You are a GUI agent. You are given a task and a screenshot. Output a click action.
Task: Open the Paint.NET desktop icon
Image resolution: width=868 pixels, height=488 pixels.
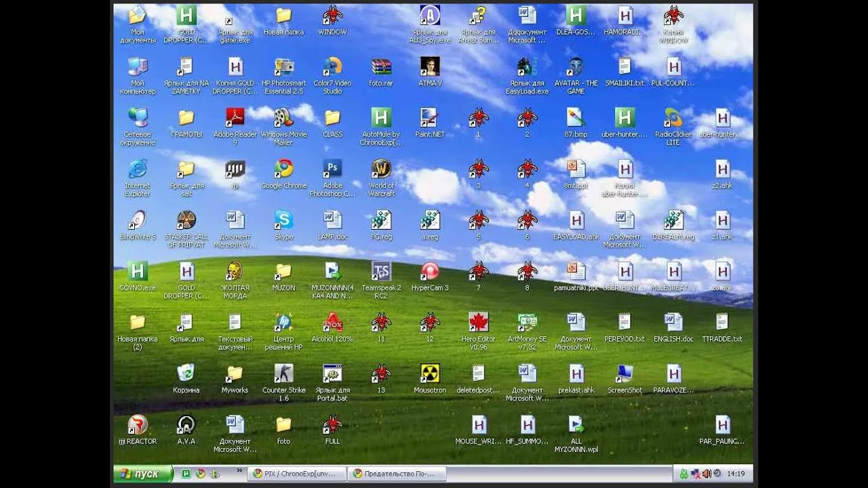point(430,123)
